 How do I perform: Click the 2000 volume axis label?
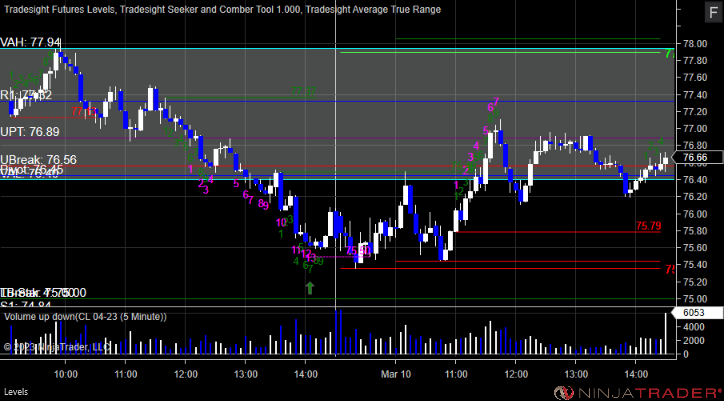coord(692,341)
